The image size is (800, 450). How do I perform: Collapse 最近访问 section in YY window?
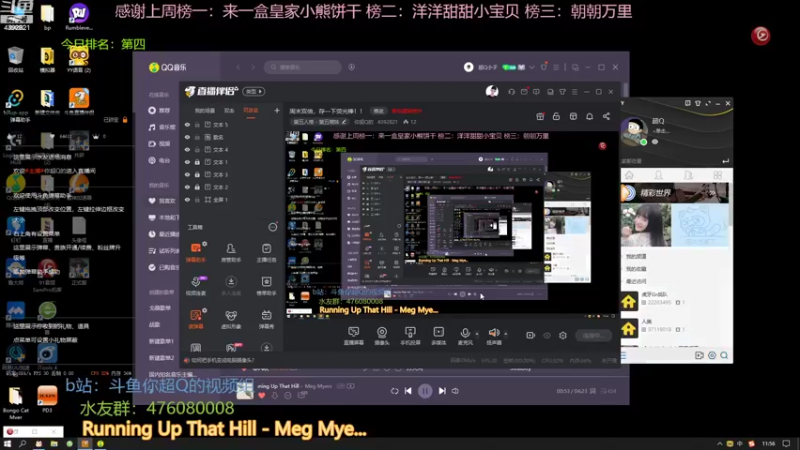[x=636, y=281]
